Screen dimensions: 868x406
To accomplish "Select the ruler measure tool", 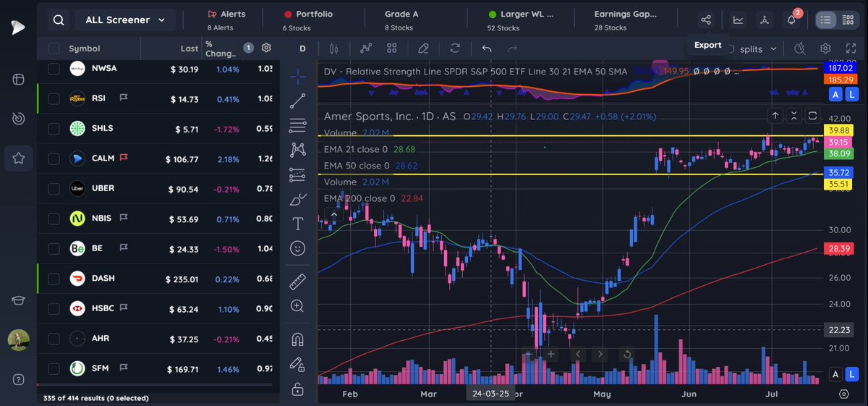I will point(297,281).
